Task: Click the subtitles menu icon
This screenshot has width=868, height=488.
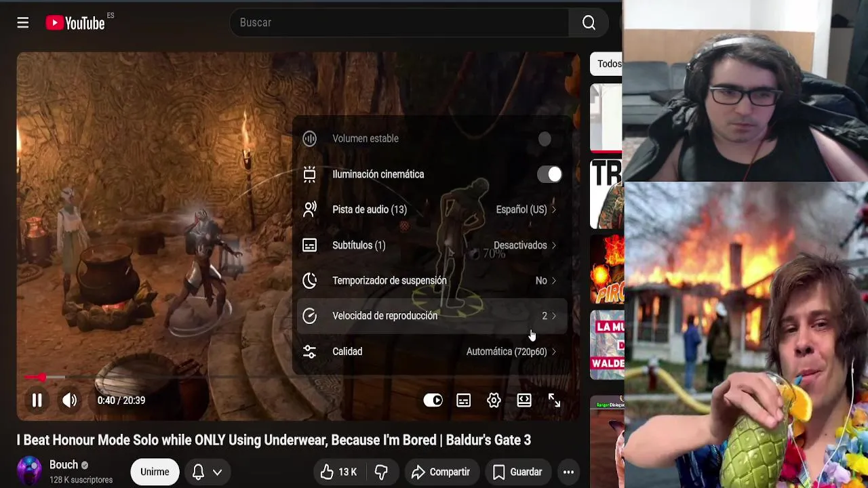Action: 310,245
